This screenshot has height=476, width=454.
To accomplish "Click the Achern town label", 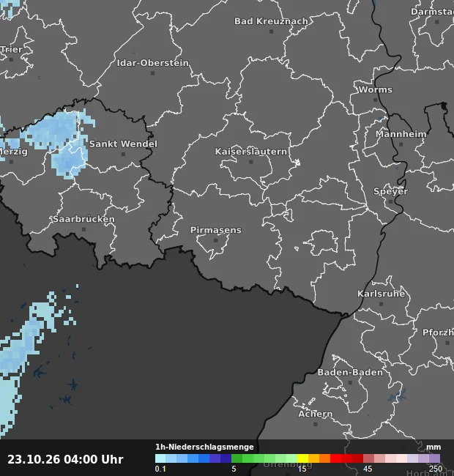I will [316, 414].
